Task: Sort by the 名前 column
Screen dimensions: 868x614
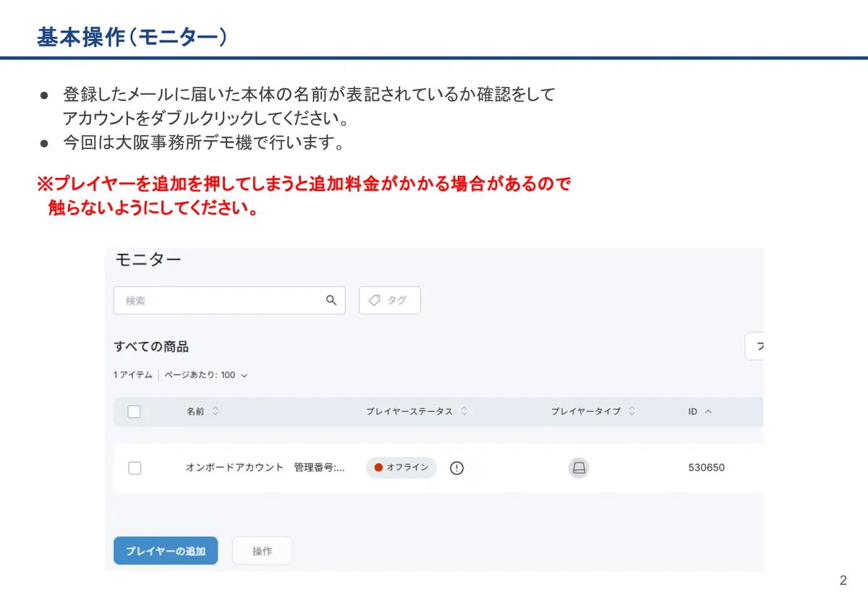Action: [203, 412]
